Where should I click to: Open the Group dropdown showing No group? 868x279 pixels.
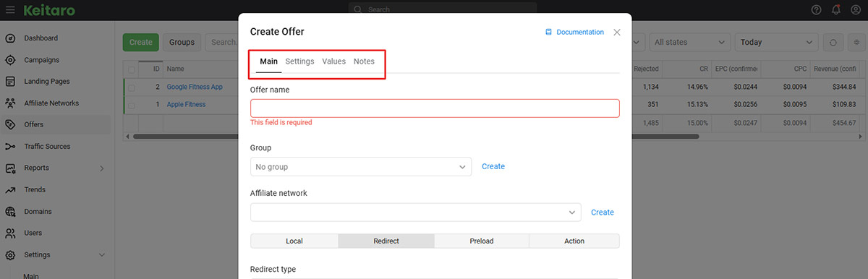point(361,167)
